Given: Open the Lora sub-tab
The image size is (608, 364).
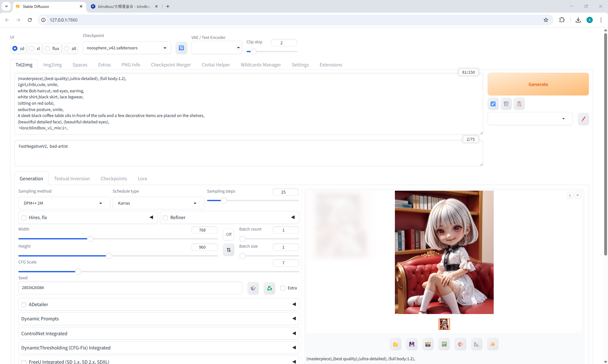Looking at the screenshot, I should (142, 178).
